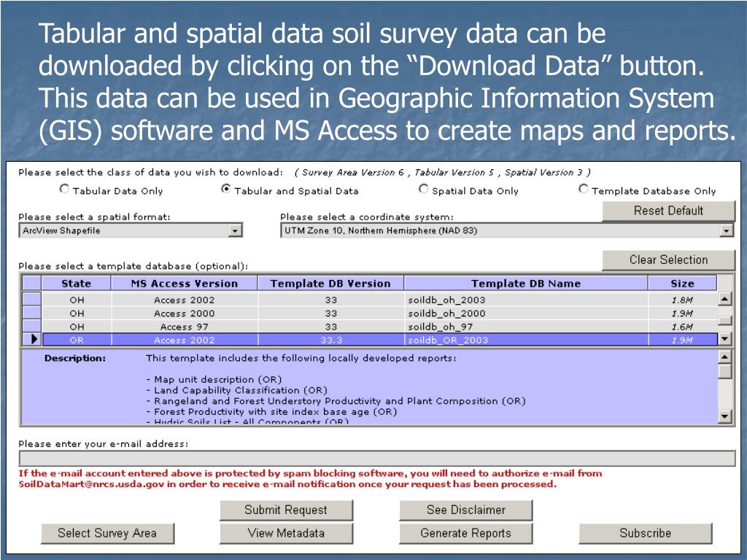
Task: Click the Clear Selection button
Action: pyautogui.click(x=668, y=260)
